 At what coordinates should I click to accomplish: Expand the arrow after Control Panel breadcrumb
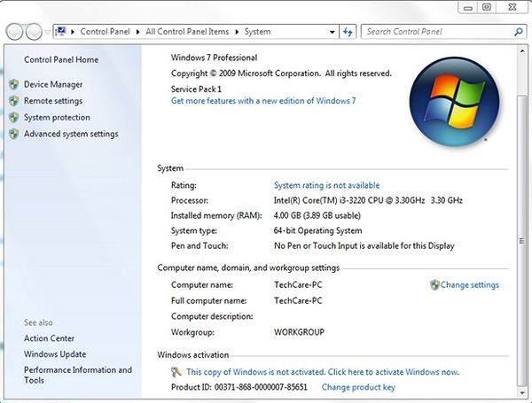pyautogui.click(x=136, y=32)
